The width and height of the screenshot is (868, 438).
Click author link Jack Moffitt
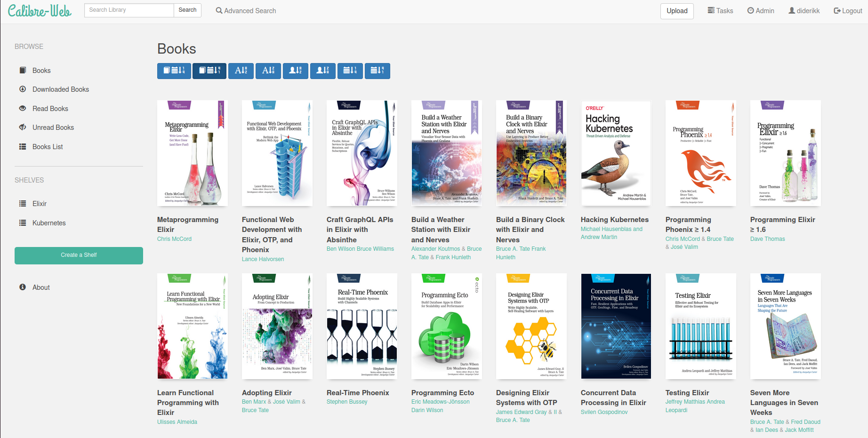tap(799, 430)
